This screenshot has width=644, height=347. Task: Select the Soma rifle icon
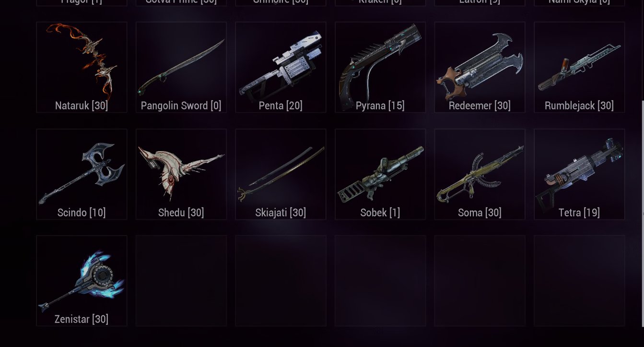pyautogui.click(x=480, y=174)
